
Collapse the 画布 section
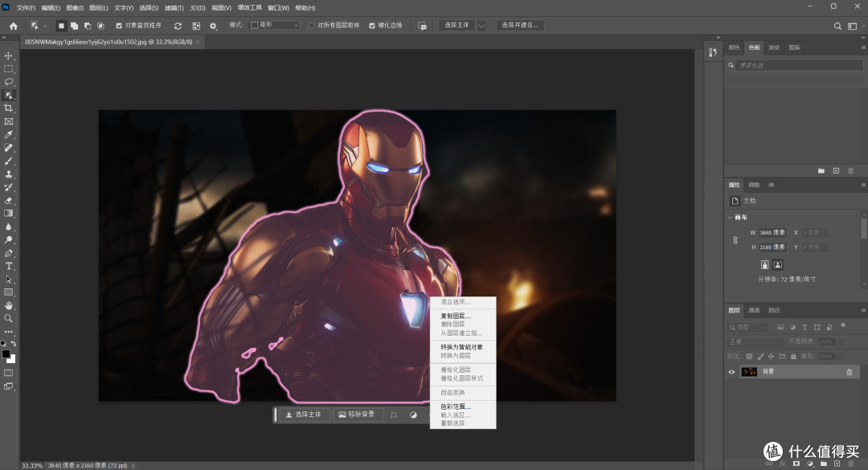pos(730,218)
